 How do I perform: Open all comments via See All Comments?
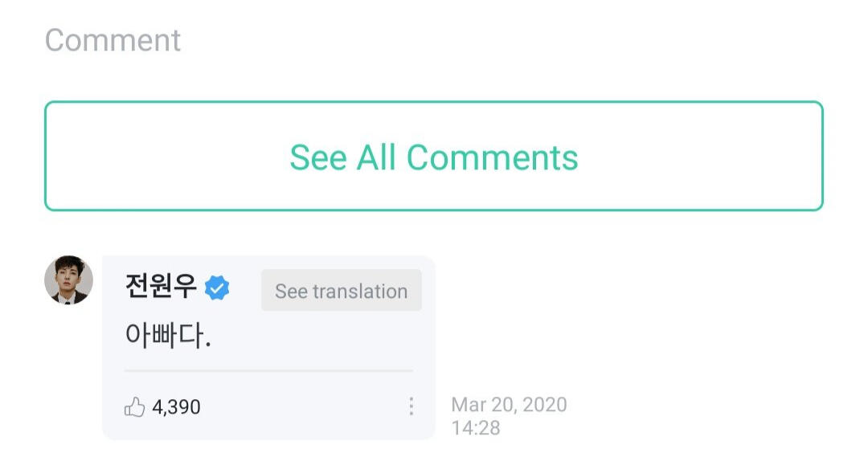pos(433,157)
